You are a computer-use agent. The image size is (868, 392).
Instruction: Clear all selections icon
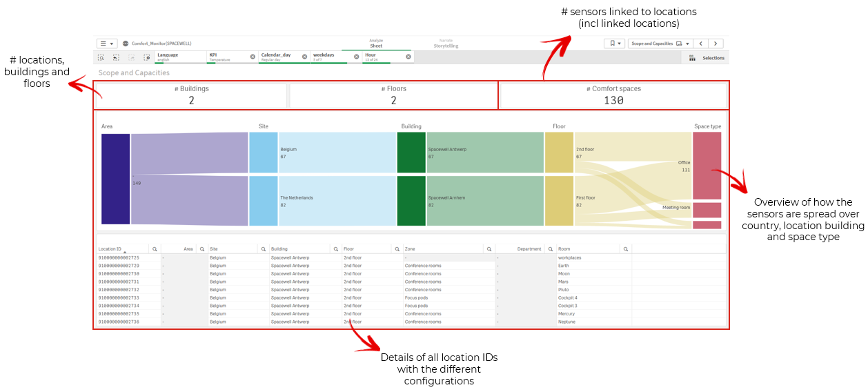pos(146,57)
